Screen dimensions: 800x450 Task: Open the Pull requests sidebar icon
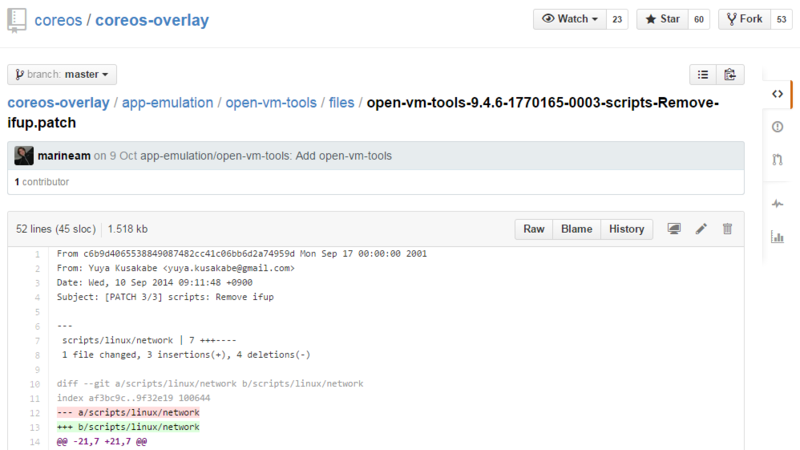[777, 160]
